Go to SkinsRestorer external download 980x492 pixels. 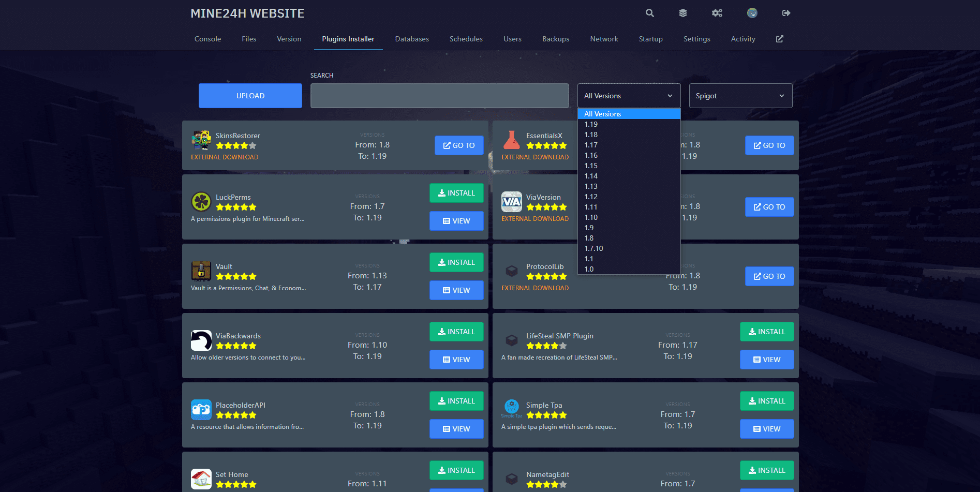coord(458,145)
